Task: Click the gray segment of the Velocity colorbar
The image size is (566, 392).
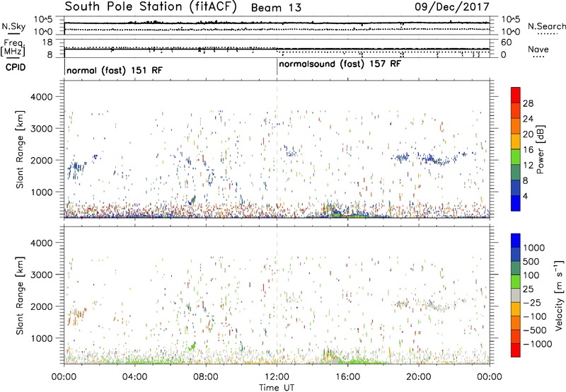Action: point(516,295)
